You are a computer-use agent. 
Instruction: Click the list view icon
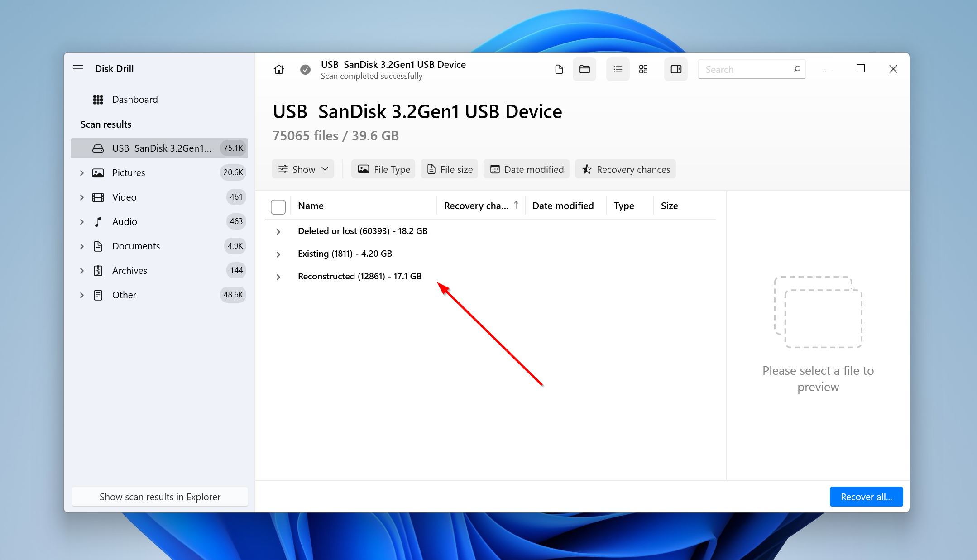point(617,69)
